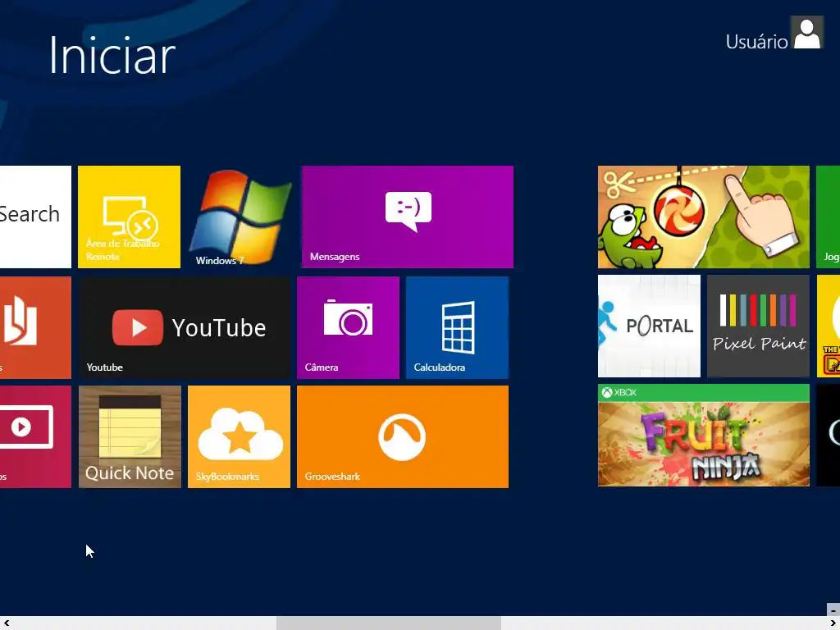
Task: Open the Search tile
Action: point(35,217)
